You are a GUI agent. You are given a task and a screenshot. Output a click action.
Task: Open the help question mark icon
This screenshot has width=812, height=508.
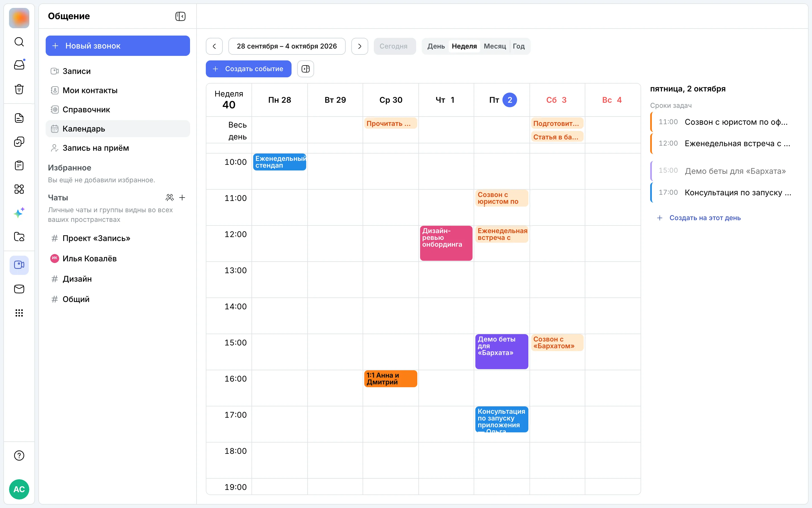coord(19,456)
